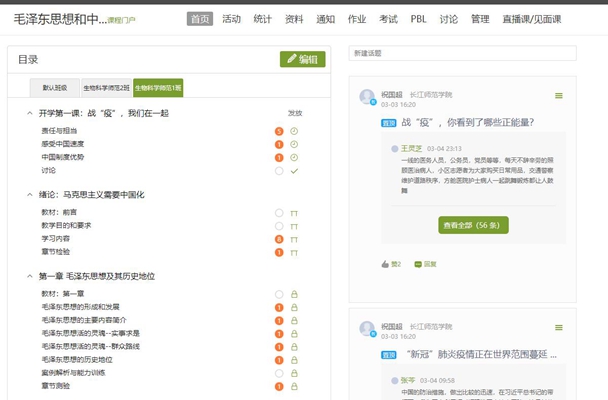The width and height of the screenshot is (608, 400).
Task: Open the hamburger menu on 战"疫" post
Action: point(559,96)
